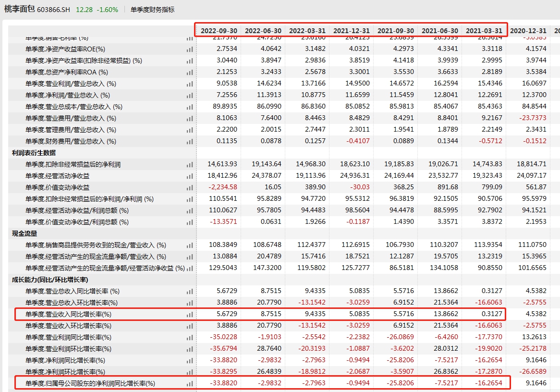Open chart icon for 扣除非经常损益后的净利润/净利润 row

(190, 199)
